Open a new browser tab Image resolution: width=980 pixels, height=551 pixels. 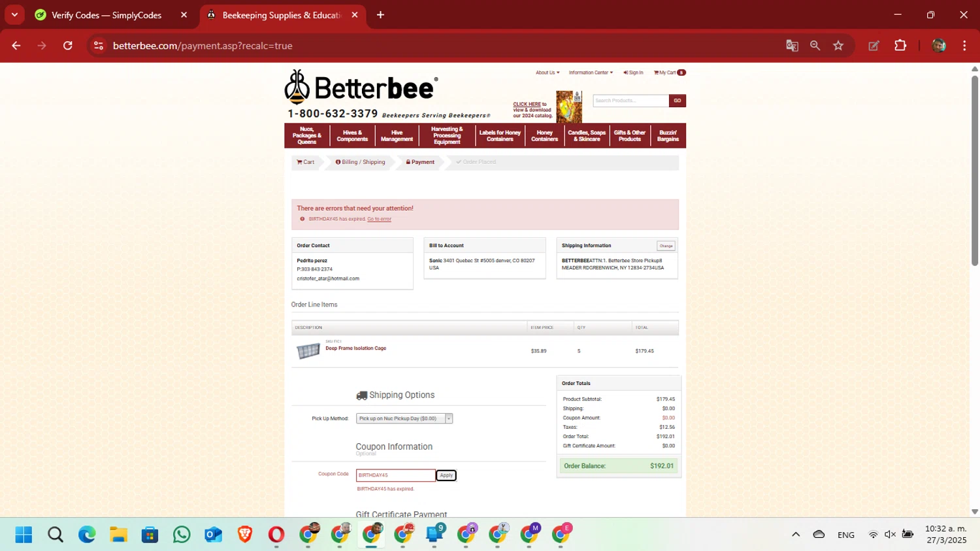[x=380, y=15]
